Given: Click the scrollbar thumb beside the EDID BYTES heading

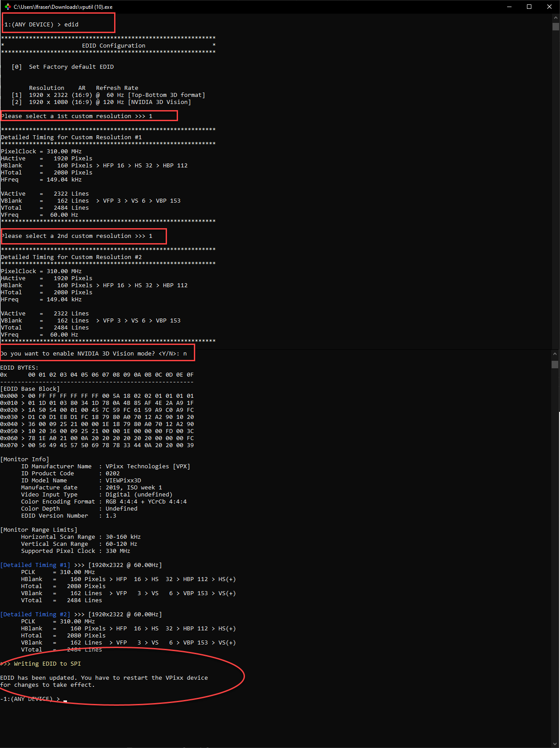Looking at the screenshot, I should [x=555, y=364].
